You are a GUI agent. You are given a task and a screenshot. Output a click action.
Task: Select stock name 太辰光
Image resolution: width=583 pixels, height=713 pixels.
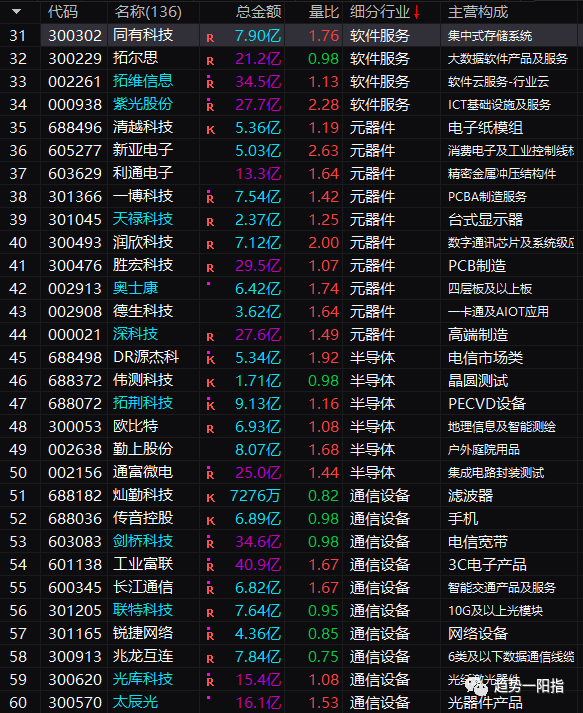[x=136, y=702]
